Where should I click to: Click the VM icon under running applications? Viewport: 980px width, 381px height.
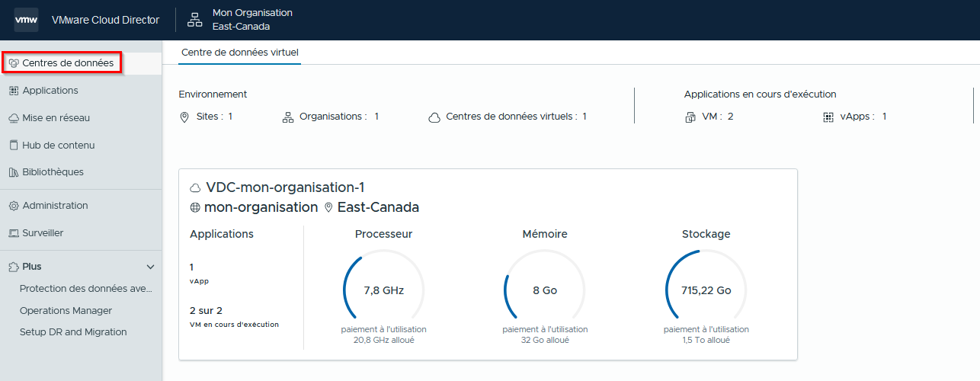[x=690, y=117]
